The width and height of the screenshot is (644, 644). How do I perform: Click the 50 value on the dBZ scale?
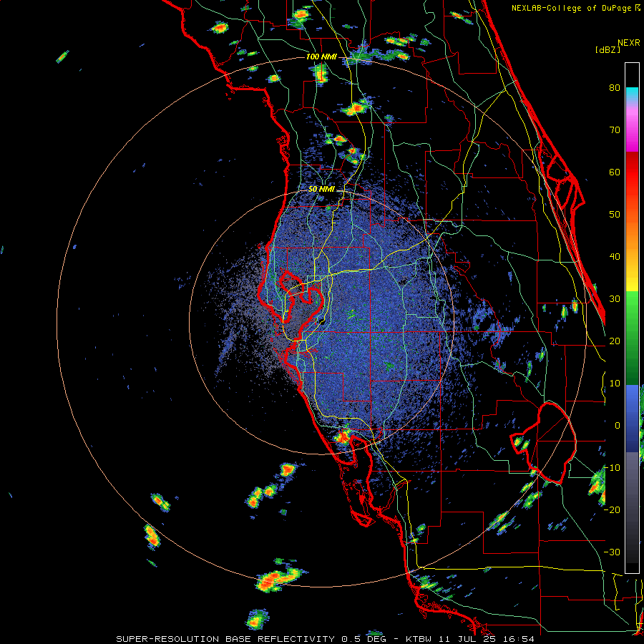[615, 215]
